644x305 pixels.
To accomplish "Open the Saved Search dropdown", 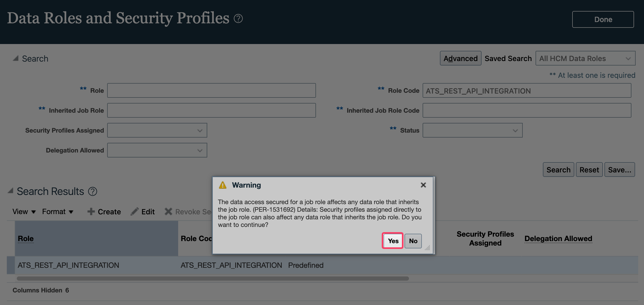I will click(585, 58).
